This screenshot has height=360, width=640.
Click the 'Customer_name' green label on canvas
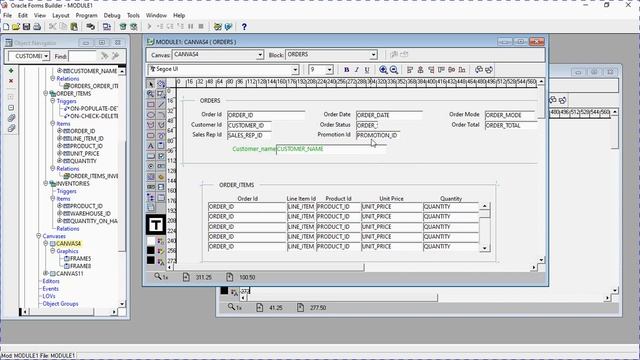254,149
